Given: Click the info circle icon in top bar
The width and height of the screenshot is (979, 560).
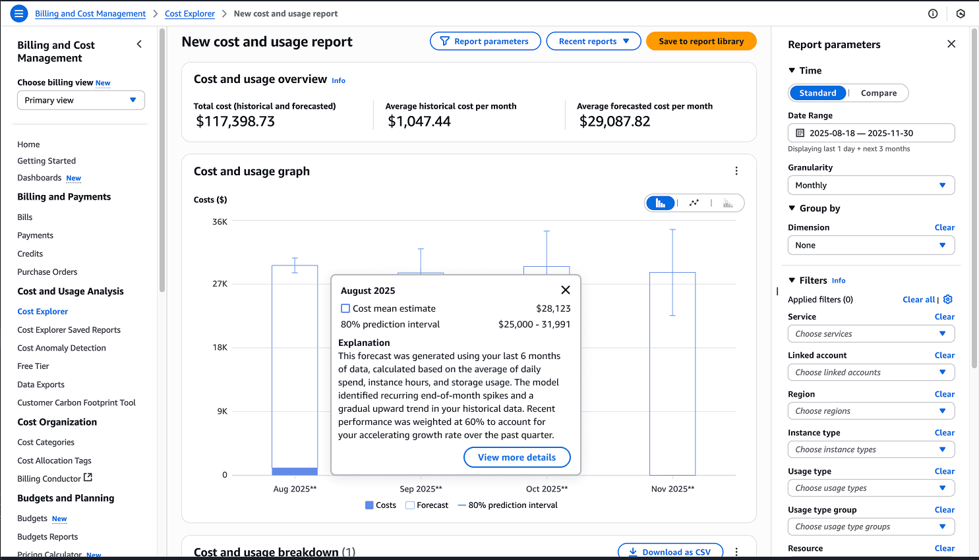Looking at the screenshot, I should pyautogui.click(x=933, y=13).
